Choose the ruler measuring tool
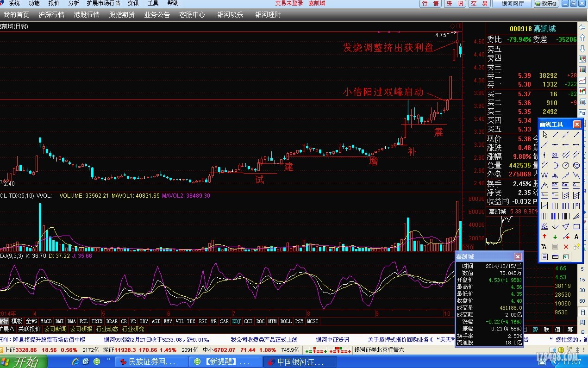Image resolution: width=588 pixels, height=368 pixels. pos(555,257)
